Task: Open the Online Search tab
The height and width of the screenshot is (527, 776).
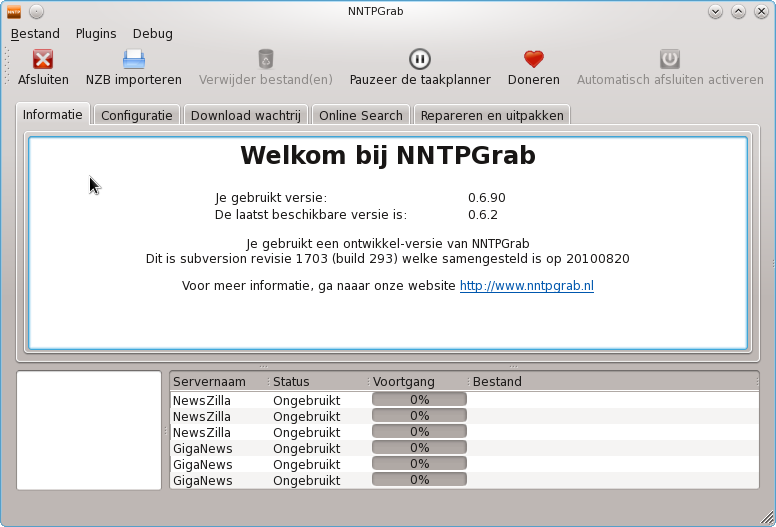Action: (x=360, y=115)
